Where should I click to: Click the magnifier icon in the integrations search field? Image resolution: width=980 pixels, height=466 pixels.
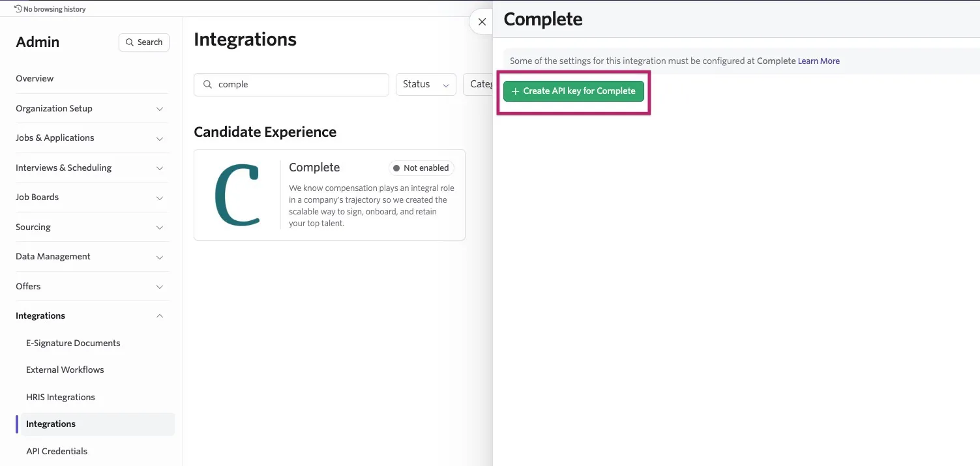pos(207,84)
